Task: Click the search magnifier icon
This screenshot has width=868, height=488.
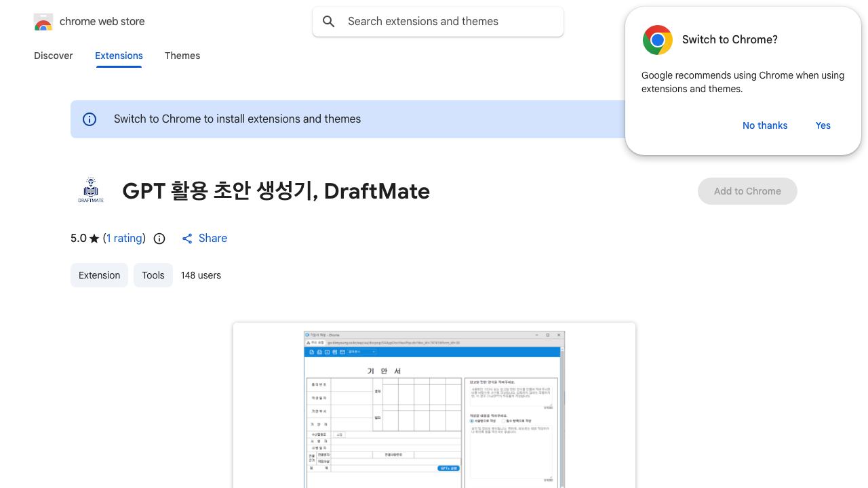Action: click(x=329, y=22)
